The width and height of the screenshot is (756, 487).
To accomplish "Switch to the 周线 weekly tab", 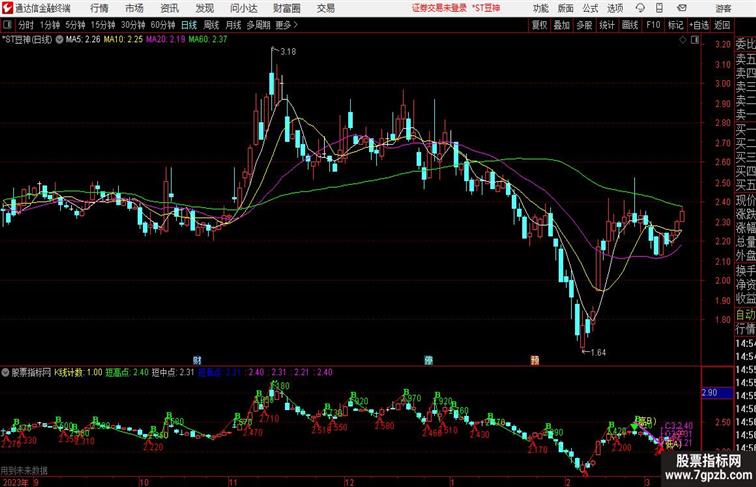I will pyautogui.click(x=211, y=25).
